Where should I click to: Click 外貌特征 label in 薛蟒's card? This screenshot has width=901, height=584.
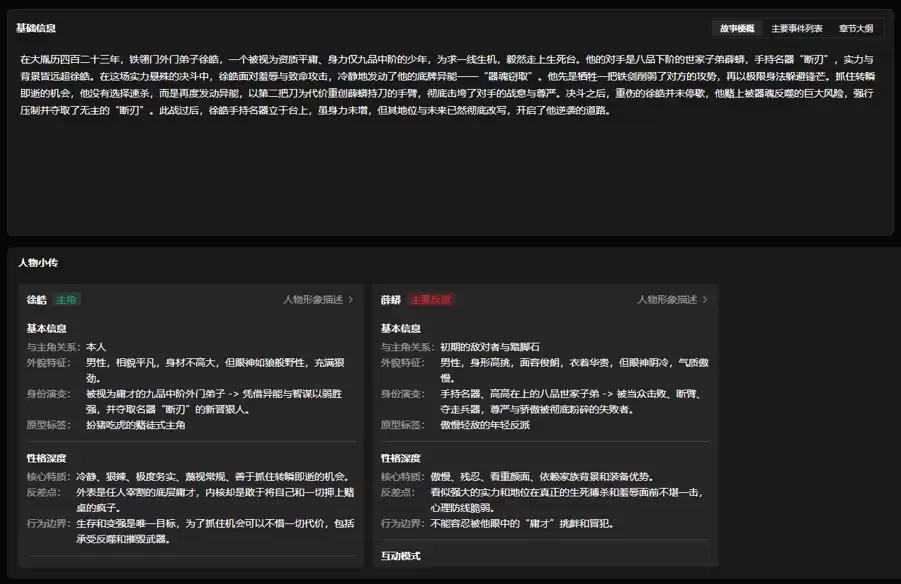point(402,362)
